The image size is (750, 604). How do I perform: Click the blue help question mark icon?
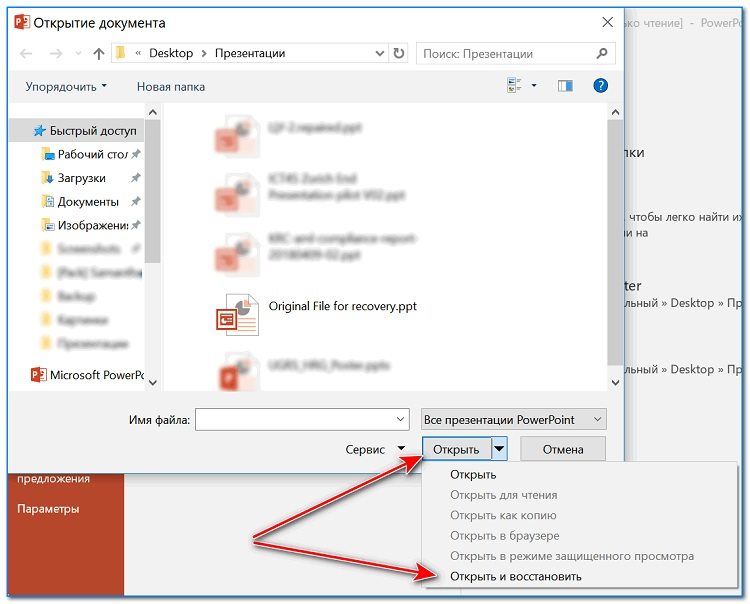[x=600, y=86]
